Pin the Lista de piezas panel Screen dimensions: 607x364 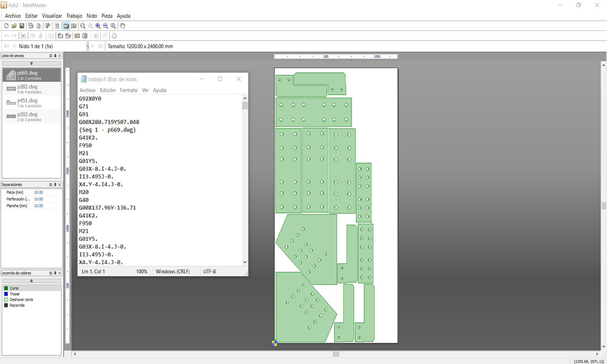tap(55, 56)
